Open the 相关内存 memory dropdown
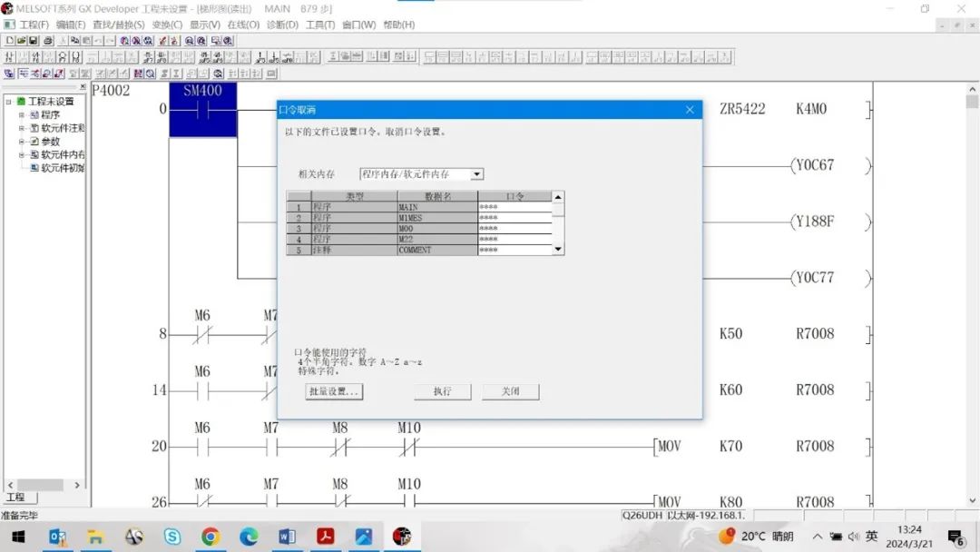The height and width of the screenshot is (552, 980). click(x=476, y=174)
